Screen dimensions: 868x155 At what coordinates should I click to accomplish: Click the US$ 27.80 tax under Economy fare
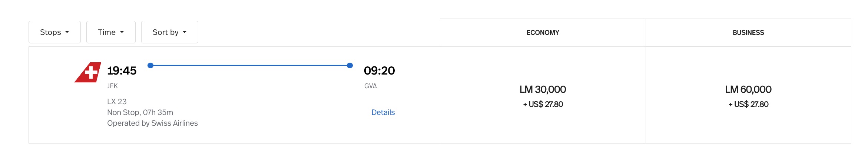coord(543,105)
